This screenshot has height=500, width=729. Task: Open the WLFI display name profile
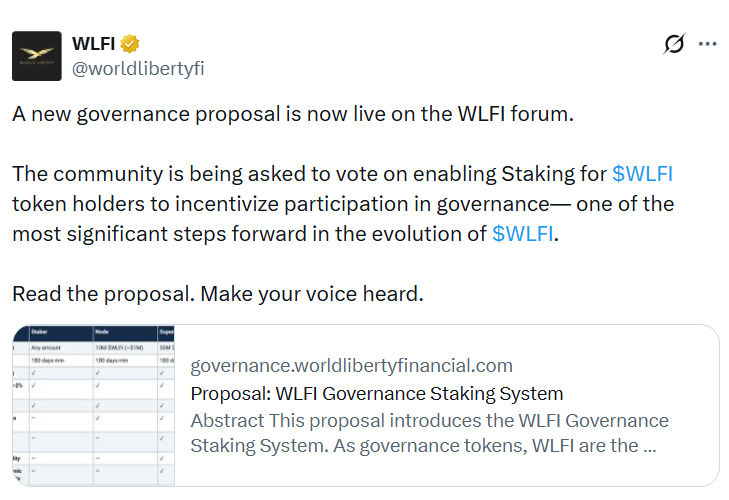point(94,44)
